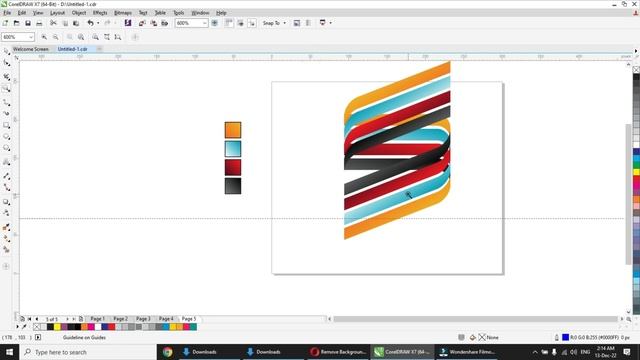This screenshot has width=640, height=360.
Task: Click the Import icon
Action: [x=142, y=23]
